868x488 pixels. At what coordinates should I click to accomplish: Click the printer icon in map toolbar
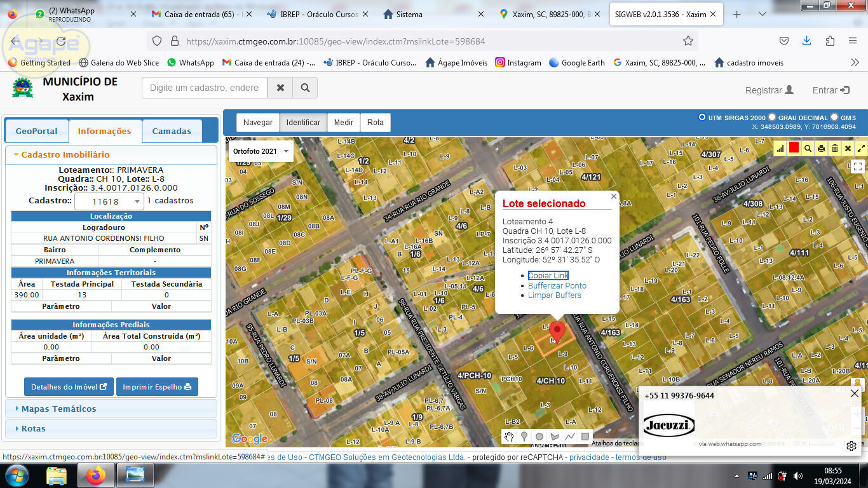coord(821,148)
